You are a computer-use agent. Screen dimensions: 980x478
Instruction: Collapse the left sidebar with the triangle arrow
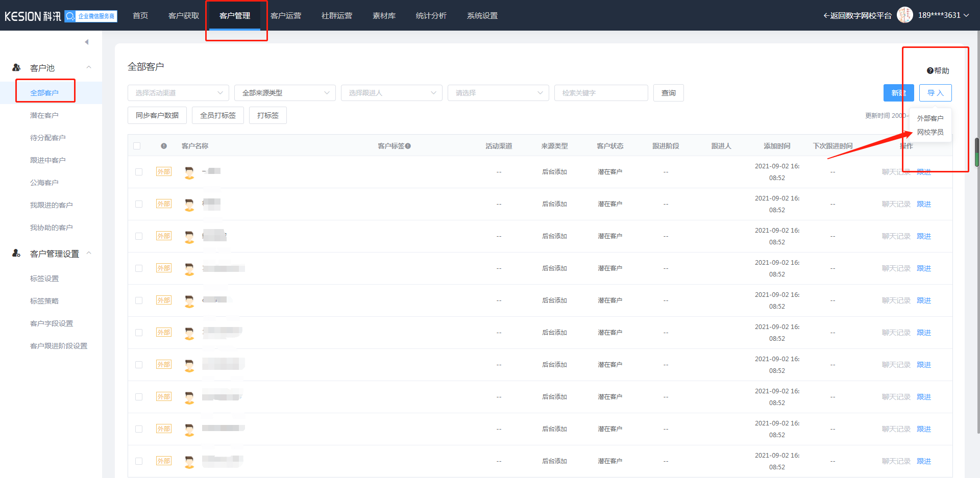(87, 42)
